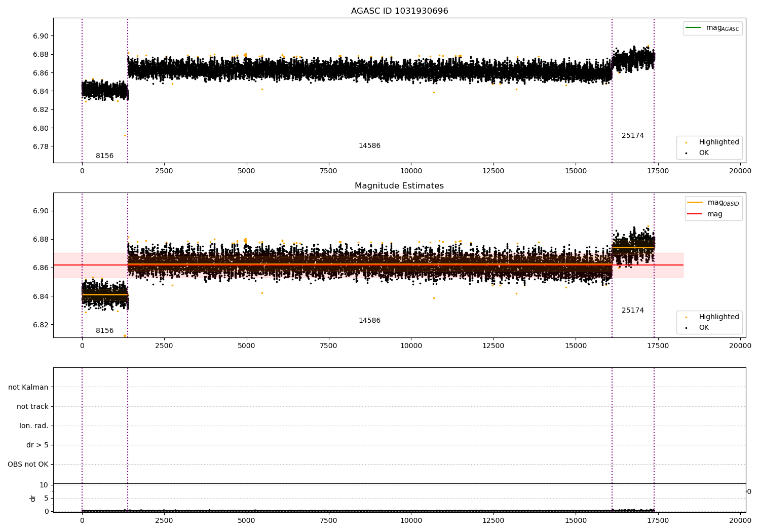Click the obsid label '14586' in top panel
The height and width of the screenshot is (532, 760).
pos(369,146)
